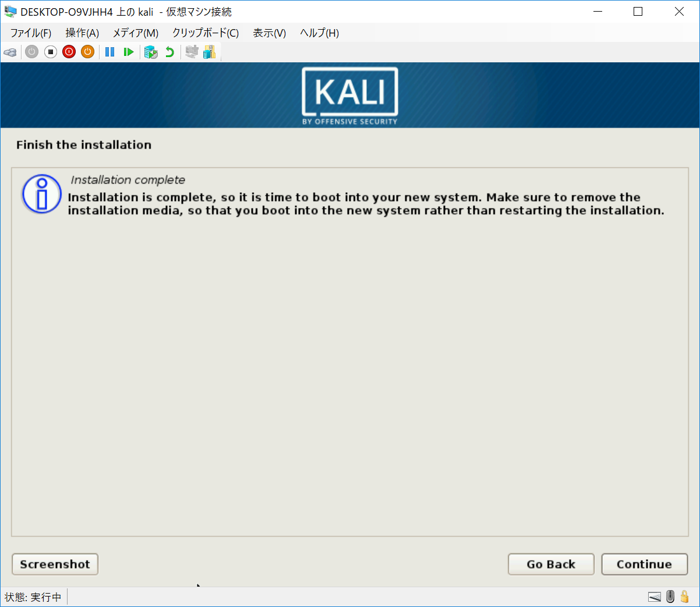Click the '状態: 実行中' status text

tap(33, 597)
